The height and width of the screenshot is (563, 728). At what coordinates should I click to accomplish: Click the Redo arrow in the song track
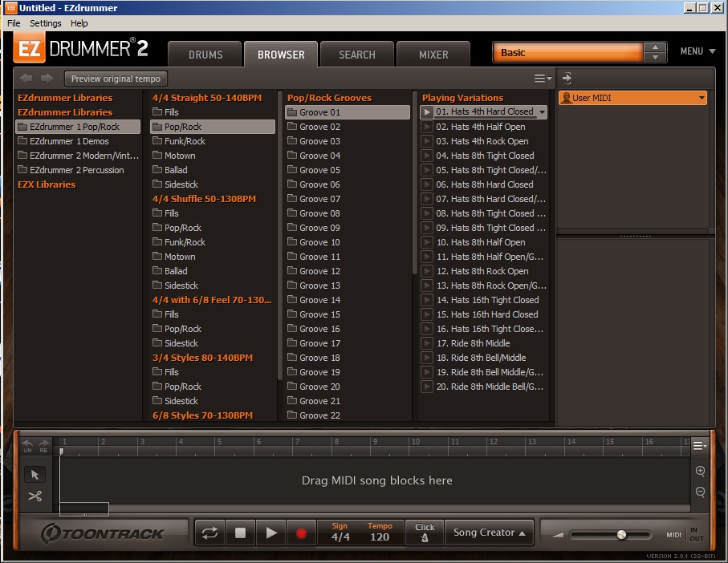(43, 445)
